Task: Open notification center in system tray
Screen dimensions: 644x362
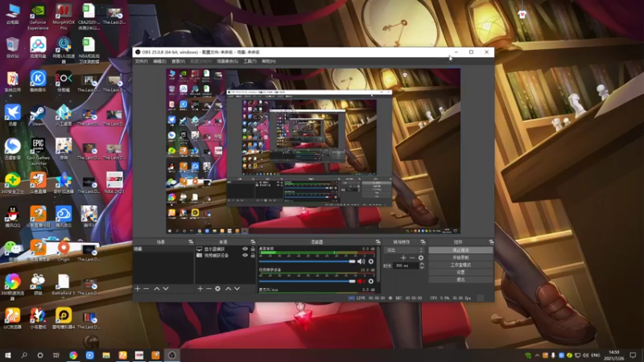Action: coord(633,356)
